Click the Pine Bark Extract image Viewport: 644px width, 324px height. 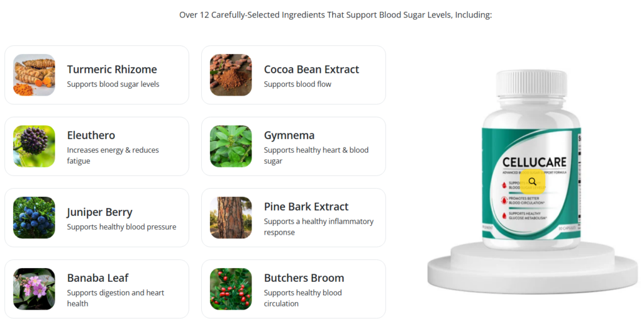pos(231,218)
